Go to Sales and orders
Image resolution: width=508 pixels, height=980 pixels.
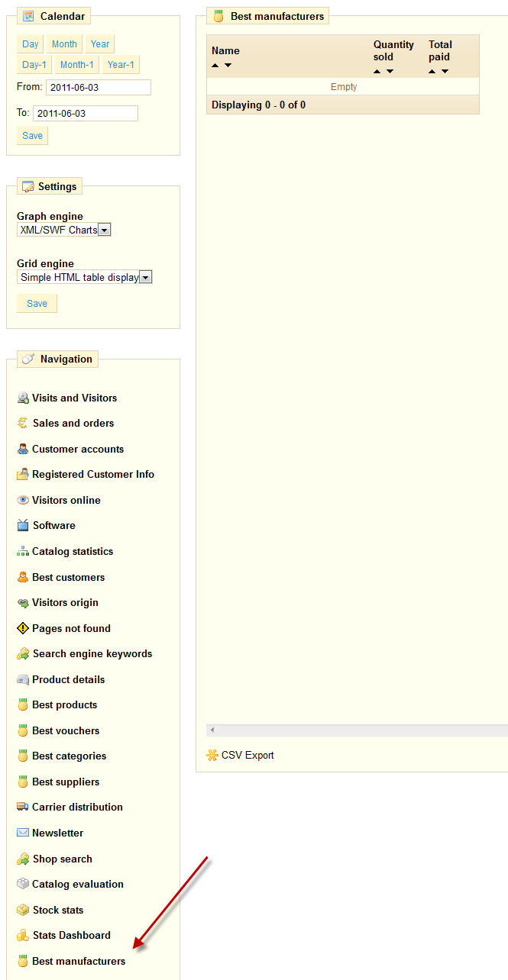(73, 423)
